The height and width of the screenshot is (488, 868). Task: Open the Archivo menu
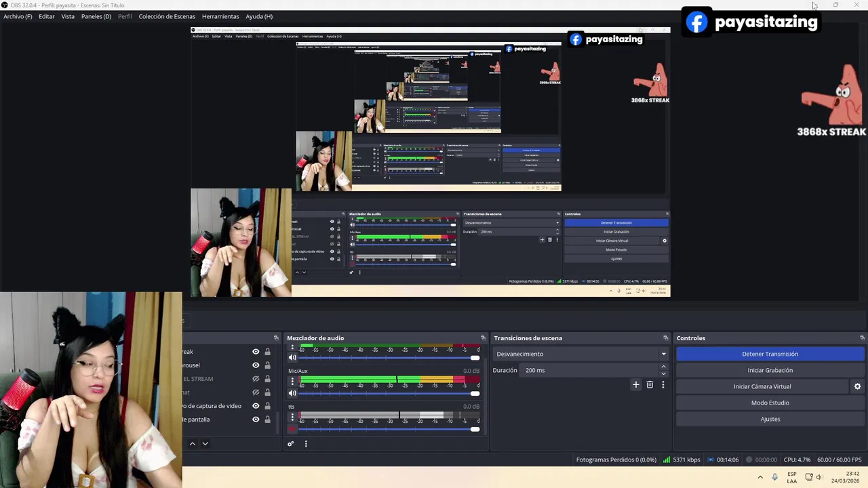tap(18, 16)
